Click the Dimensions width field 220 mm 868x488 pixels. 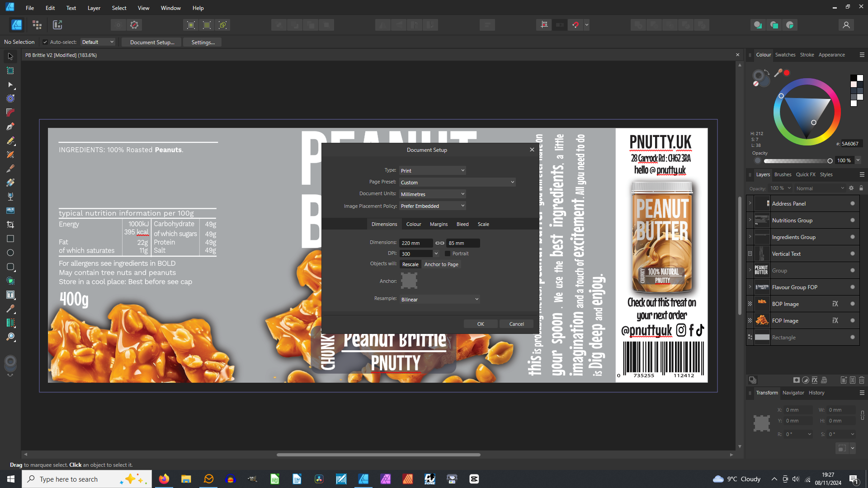point(416,243)
